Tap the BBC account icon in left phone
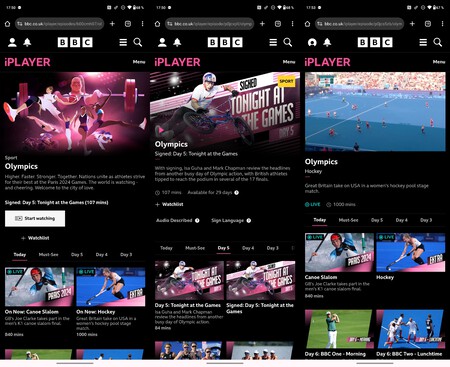 [x=12, y=42]
